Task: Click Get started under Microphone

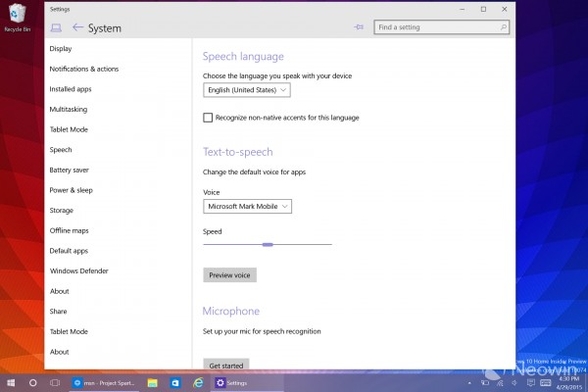Action: [x=225, y=365]
